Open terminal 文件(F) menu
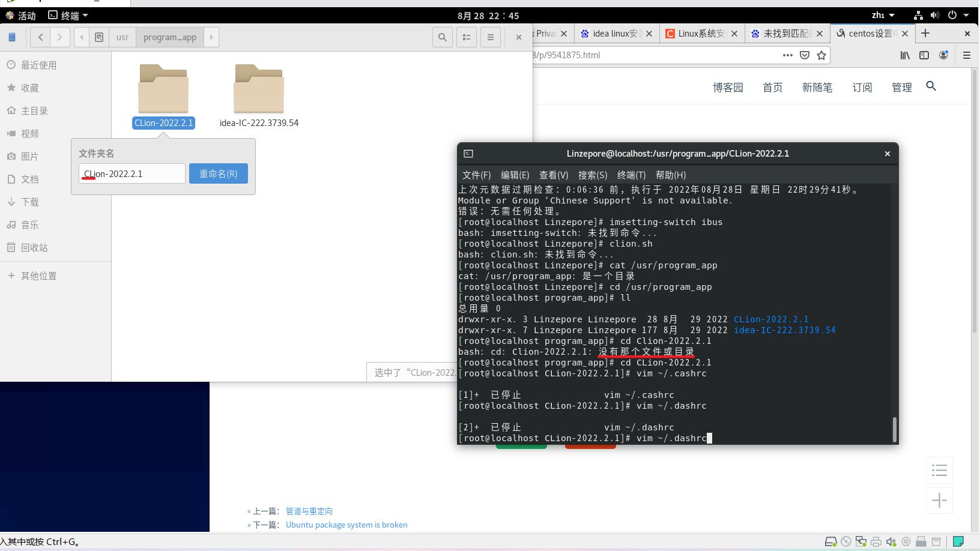The image size is (980, 551). 476,175
